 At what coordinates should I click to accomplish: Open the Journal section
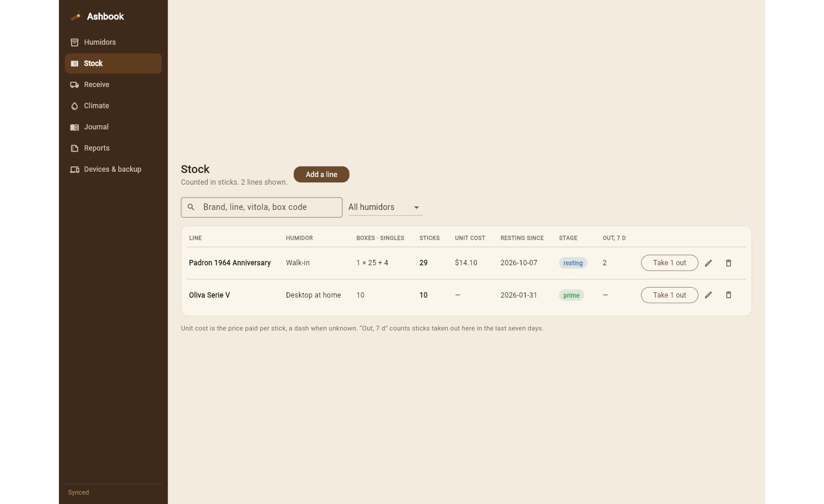[x=113, y=127]
